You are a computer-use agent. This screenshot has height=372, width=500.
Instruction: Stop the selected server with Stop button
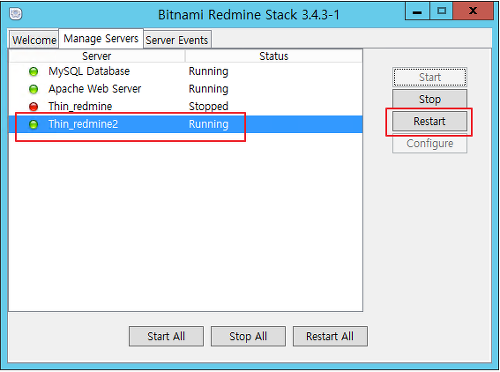430,99
